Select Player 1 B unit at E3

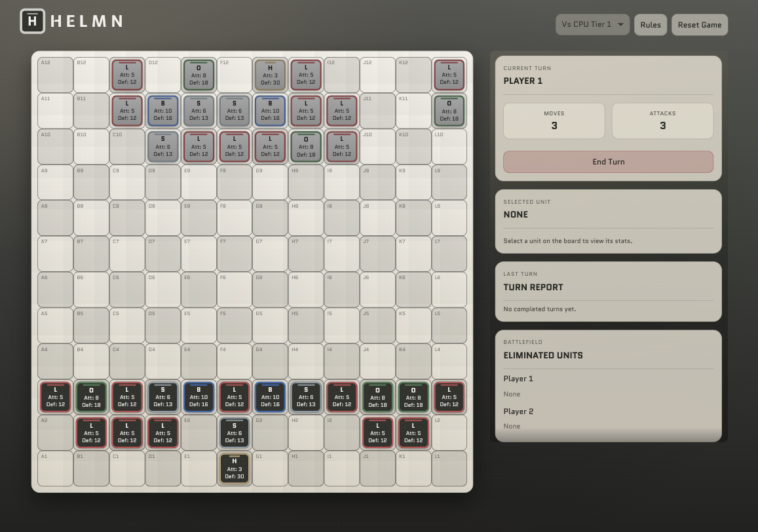[x=199, y=397]
